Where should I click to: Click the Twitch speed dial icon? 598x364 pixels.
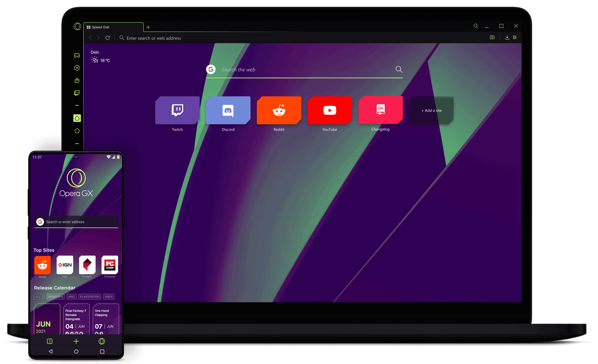[177, 110]
